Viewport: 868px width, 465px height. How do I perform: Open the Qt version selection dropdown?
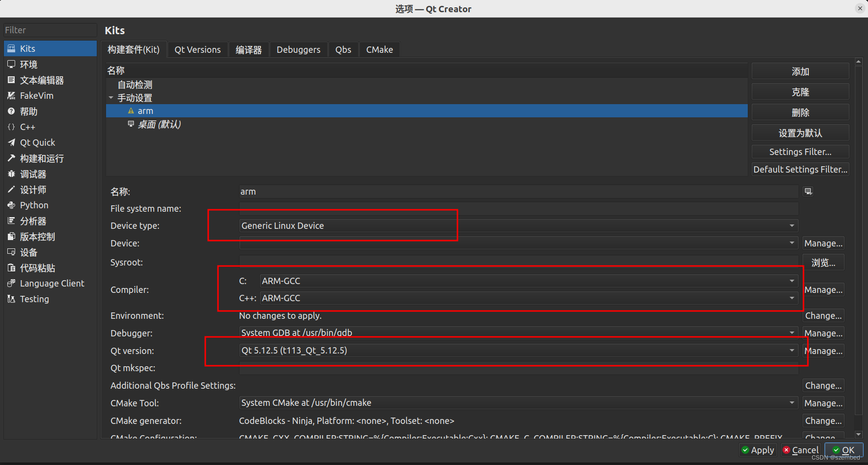(792, 350)
